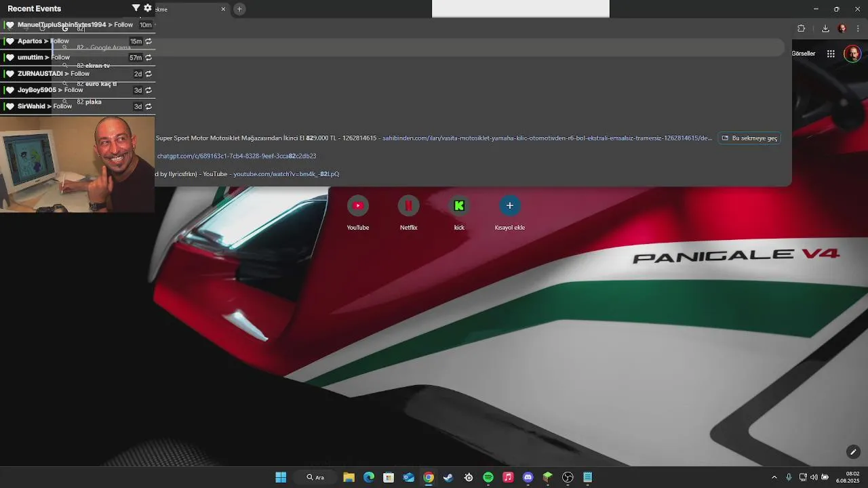Open Steam from the taskbar

point(448,477)
